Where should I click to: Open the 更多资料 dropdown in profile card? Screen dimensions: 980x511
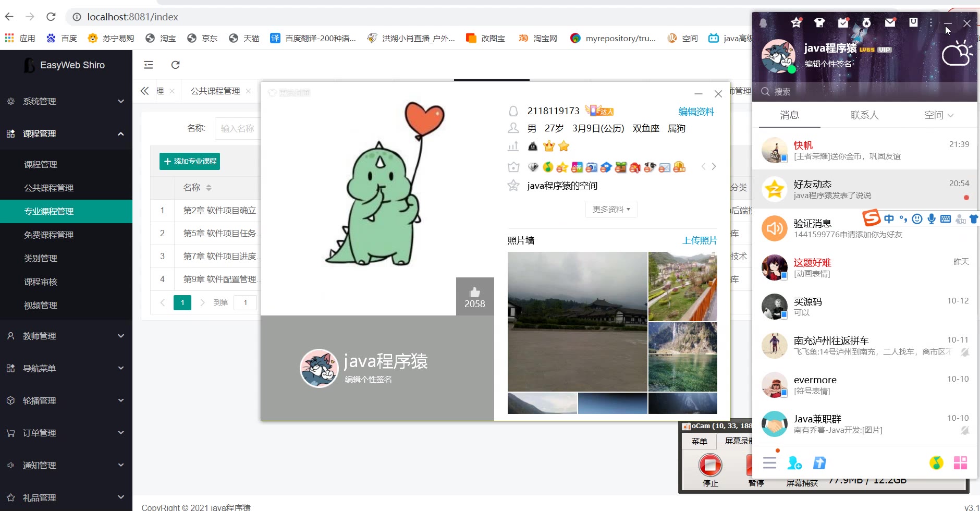611,209
